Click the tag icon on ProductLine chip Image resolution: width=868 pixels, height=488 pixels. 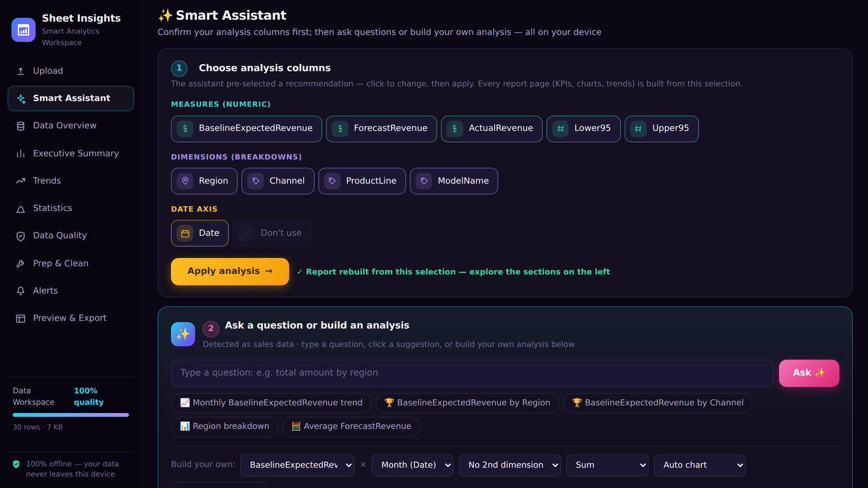tap(332, 181)
